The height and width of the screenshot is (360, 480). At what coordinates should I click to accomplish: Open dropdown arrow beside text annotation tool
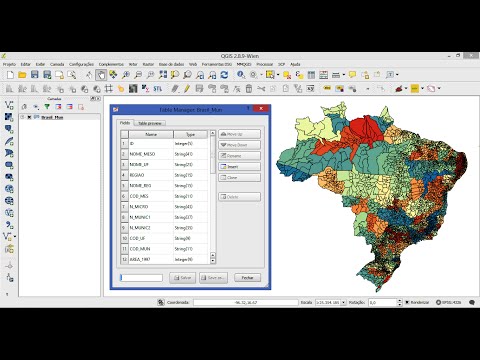click(397, 75)
